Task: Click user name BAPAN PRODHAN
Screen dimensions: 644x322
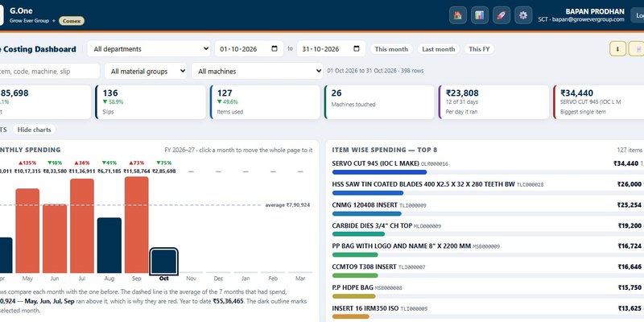Action: tap(595, 11)
